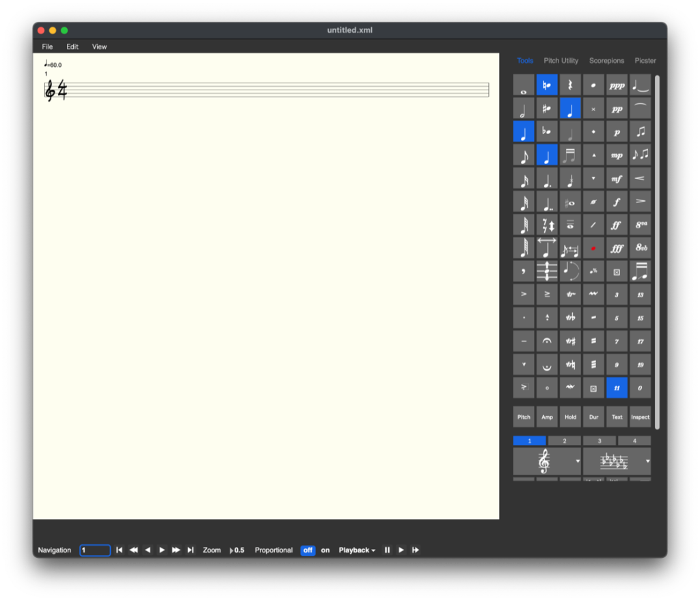Select the diamond notehead
Screen dimensions: 700x601
point(593,132)
